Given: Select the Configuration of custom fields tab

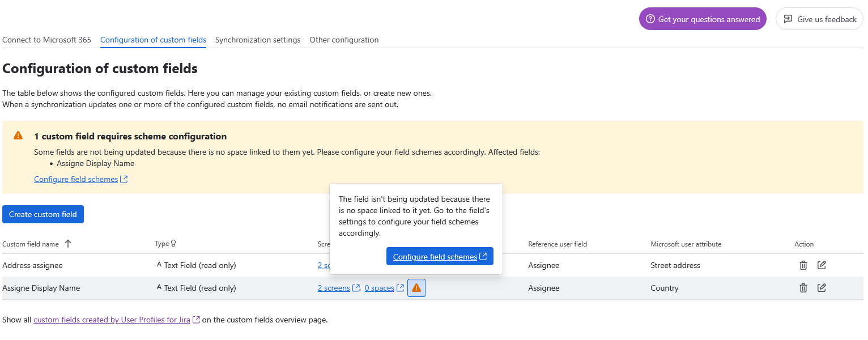Looking at the screenshot, I should tap(153, 40).
